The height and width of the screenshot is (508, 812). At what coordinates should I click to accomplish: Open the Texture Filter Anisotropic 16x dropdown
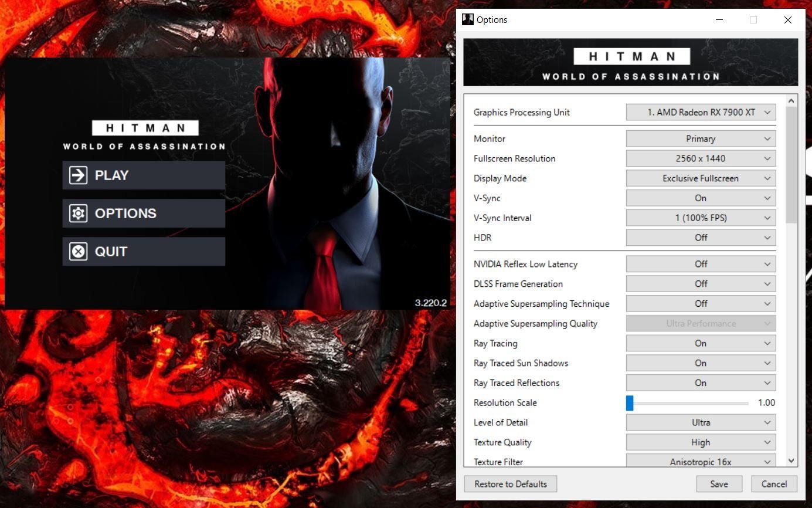(701, 462)
